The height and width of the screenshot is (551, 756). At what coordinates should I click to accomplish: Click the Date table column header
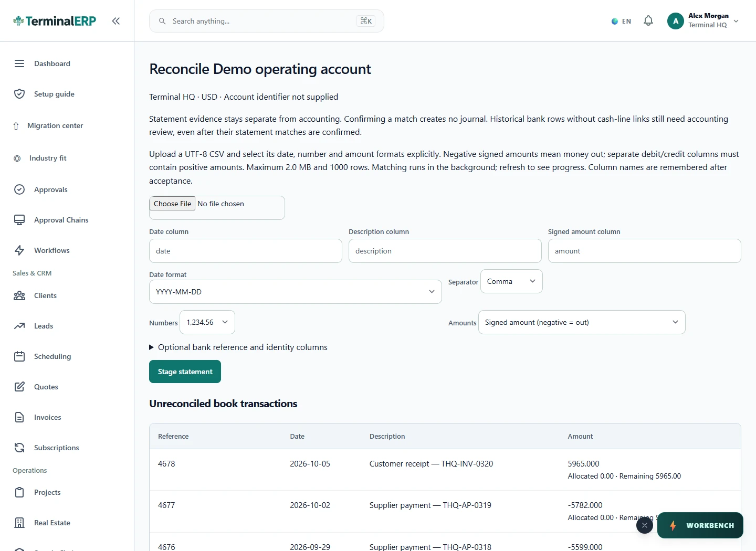click(297, 436)
